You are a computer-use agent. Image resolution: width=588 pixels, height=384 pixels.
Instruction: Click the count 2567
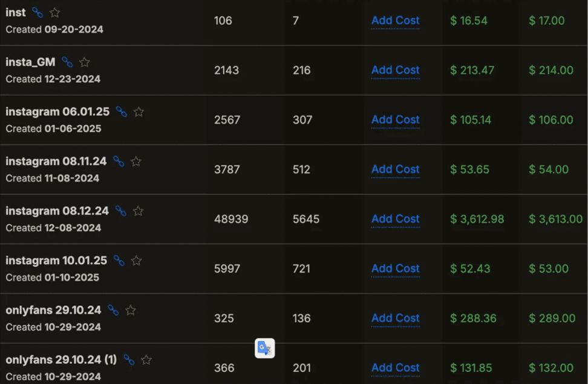pos(227,120)
